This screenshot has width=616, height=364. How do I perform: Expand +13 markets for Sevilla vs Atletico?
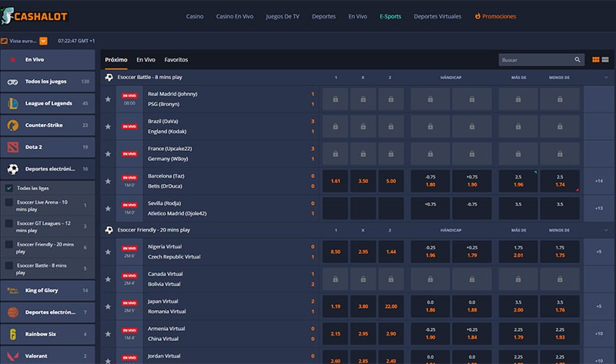coord(599,209)
